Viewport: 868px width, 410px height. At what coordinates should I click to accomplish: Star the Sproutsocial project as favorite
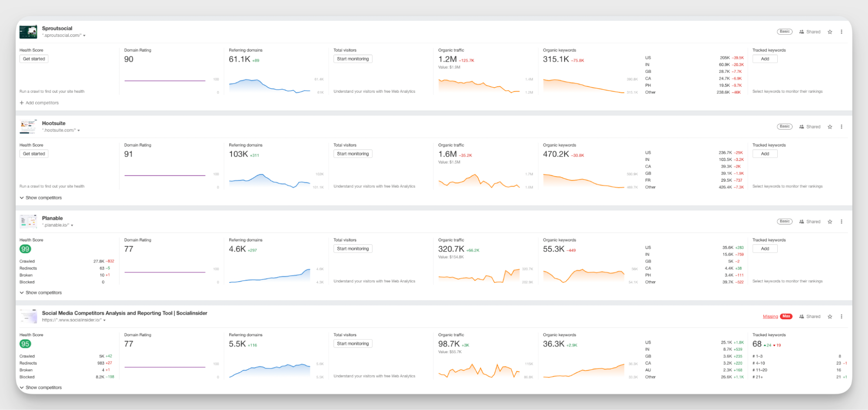(x=830, y=32)
